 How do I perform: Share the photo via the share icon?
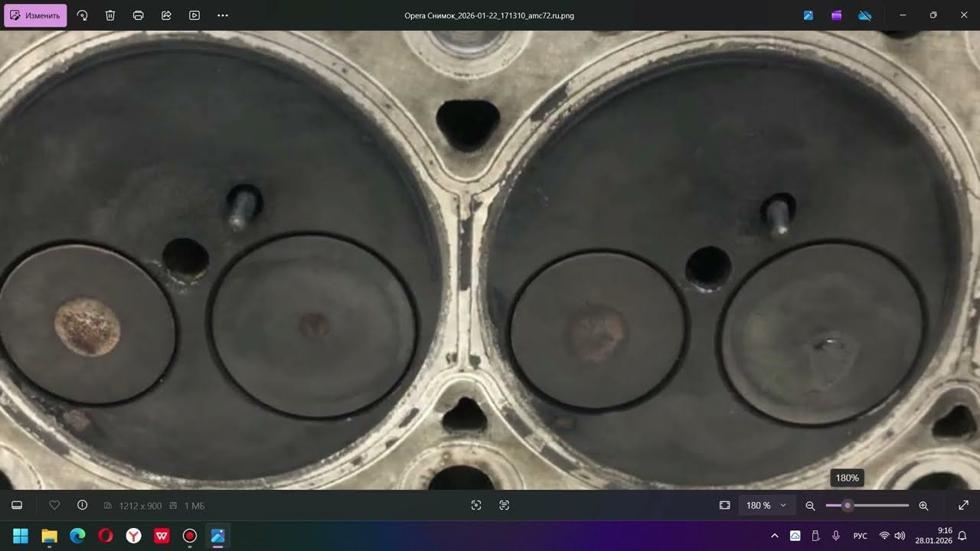pyautogui.click(x=166, y=15)
